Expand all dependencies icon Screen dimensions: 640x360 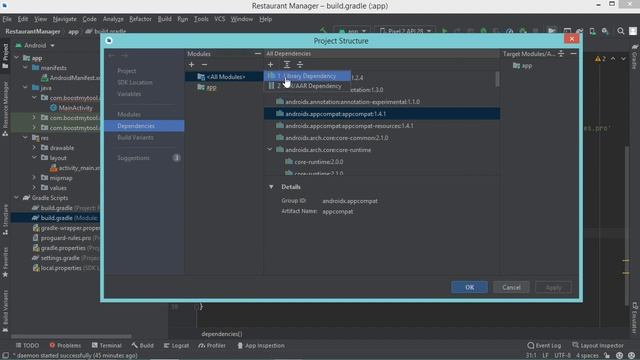(x=287, y=64)
